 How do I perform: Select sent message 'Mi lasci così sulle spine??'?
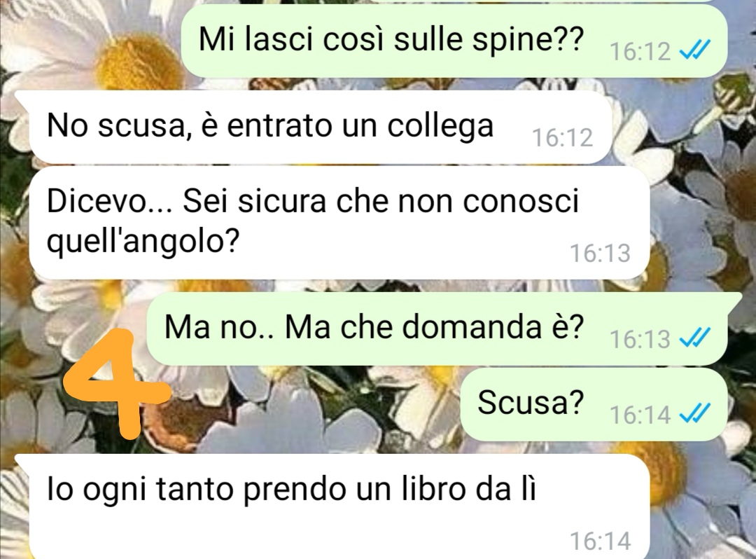point(454,41)
